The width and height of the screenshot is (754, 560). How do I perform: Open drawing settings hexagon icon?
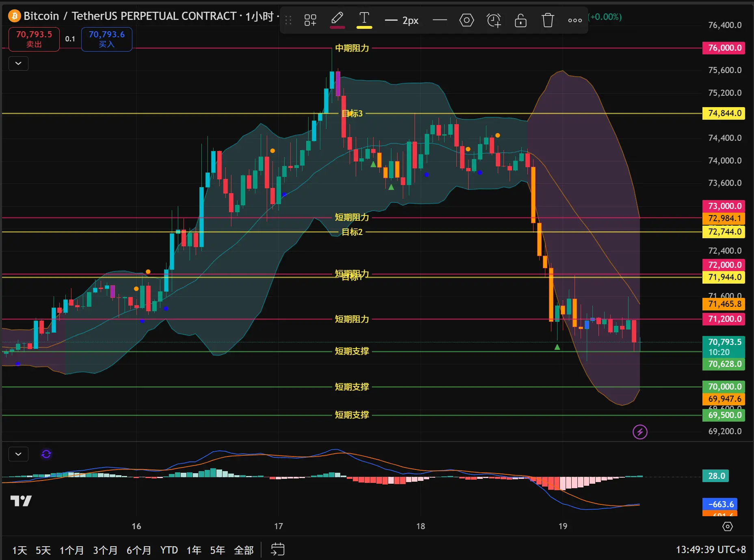click(467, 20)
